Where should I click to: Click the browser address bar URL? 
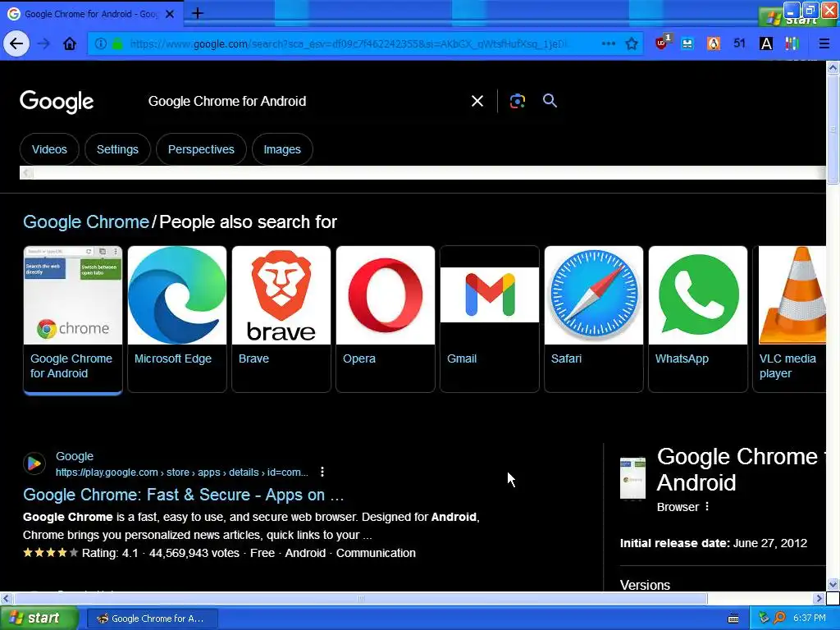point(348,43)
